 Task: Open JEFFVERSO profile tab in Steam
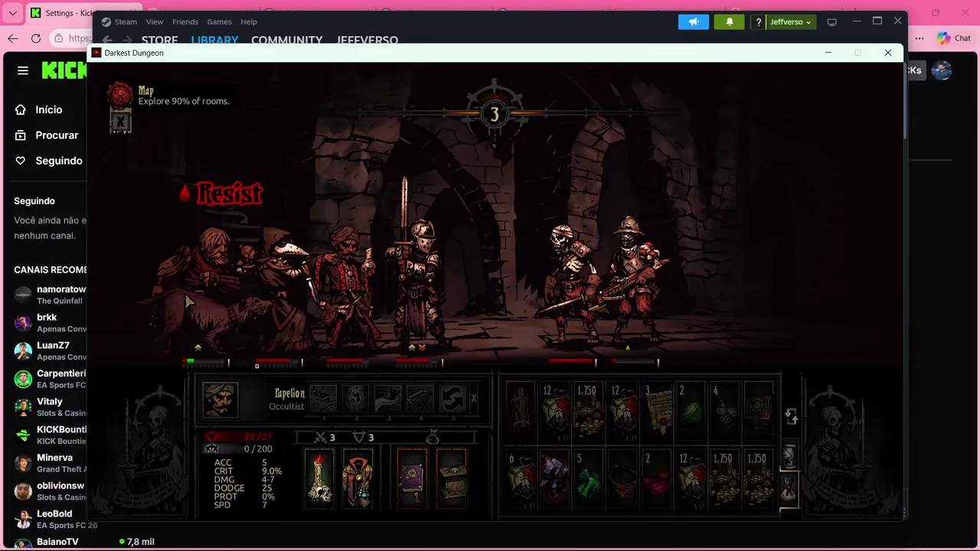367,40
